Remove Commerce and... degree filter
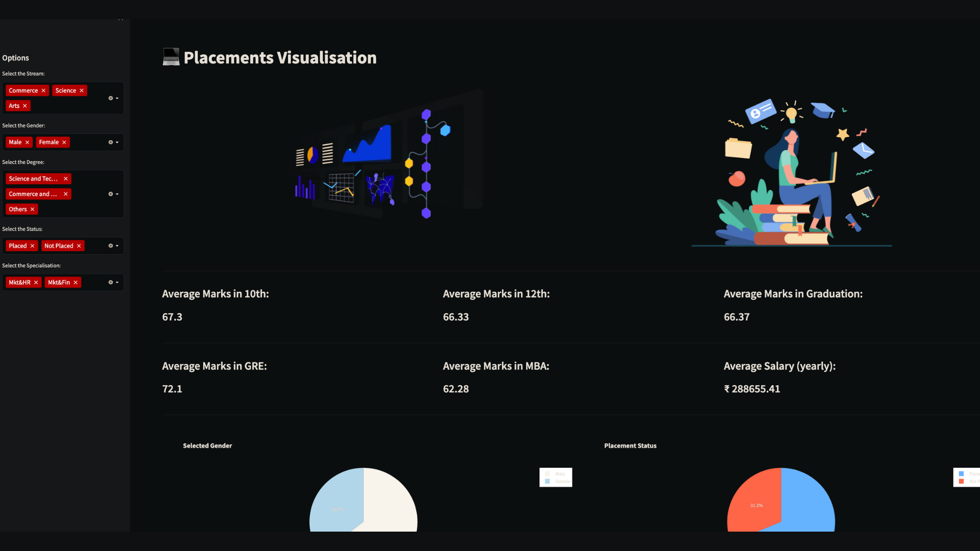980x551 pixels. coord(65,194)
